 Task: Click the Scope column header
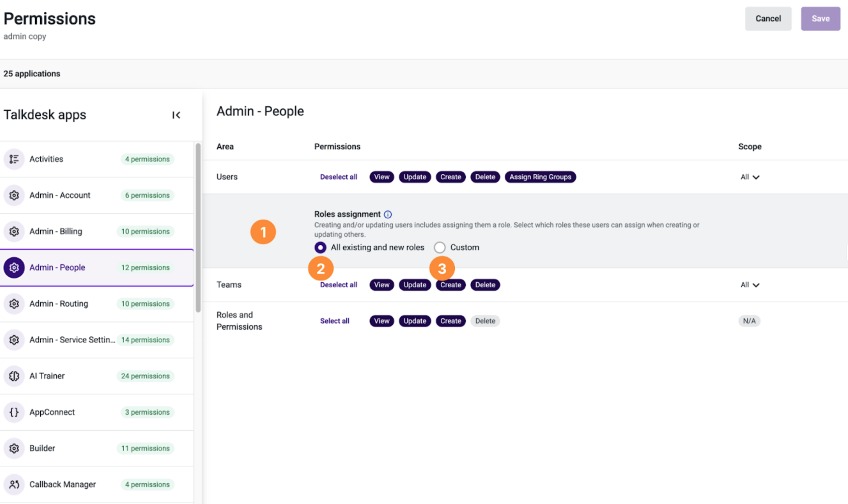point(750,147)
